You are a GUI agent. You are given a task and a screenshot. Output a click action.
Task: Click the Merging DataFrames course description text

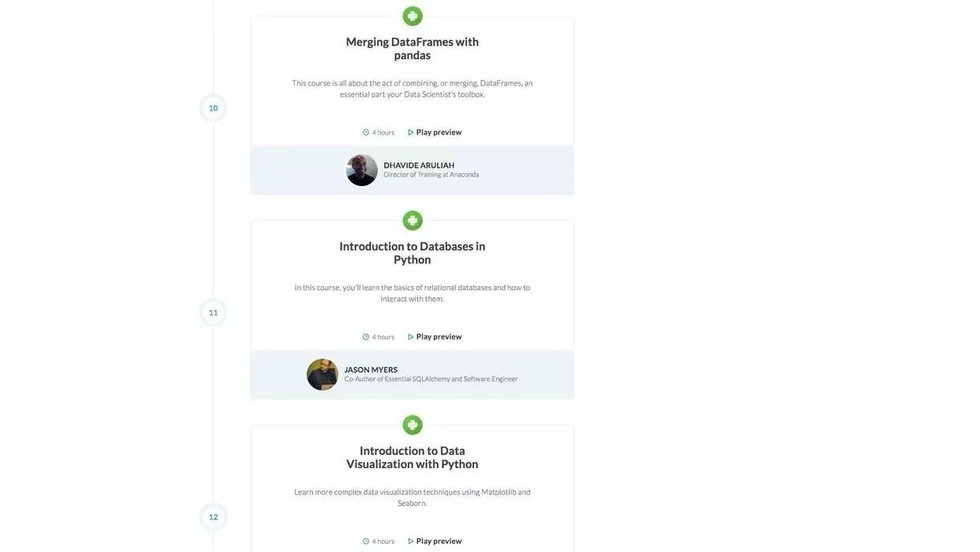413,89
